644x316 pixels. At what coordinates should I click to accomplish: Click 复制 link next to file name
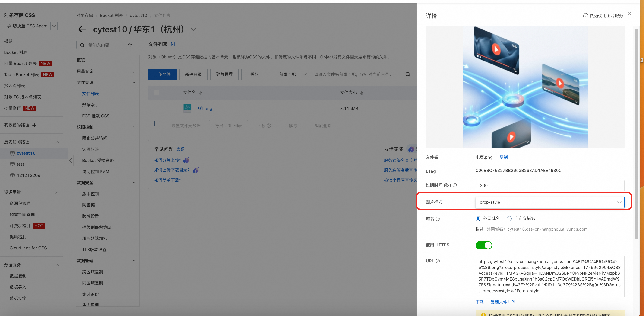tap(503, 157)
